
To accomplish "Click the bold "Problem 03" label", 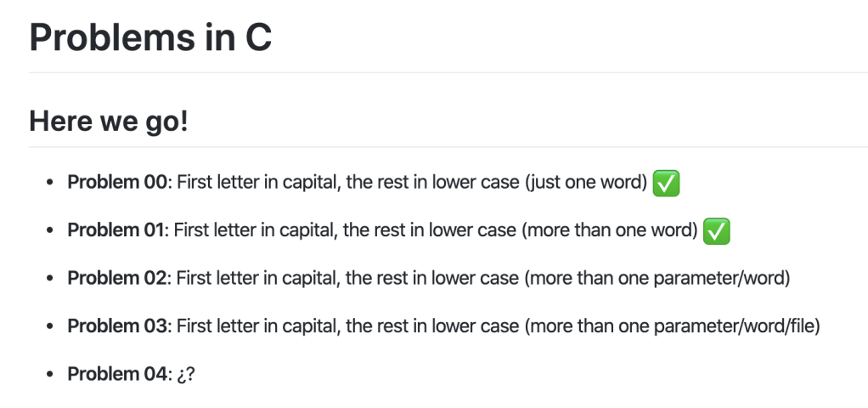I will point(117,326).
